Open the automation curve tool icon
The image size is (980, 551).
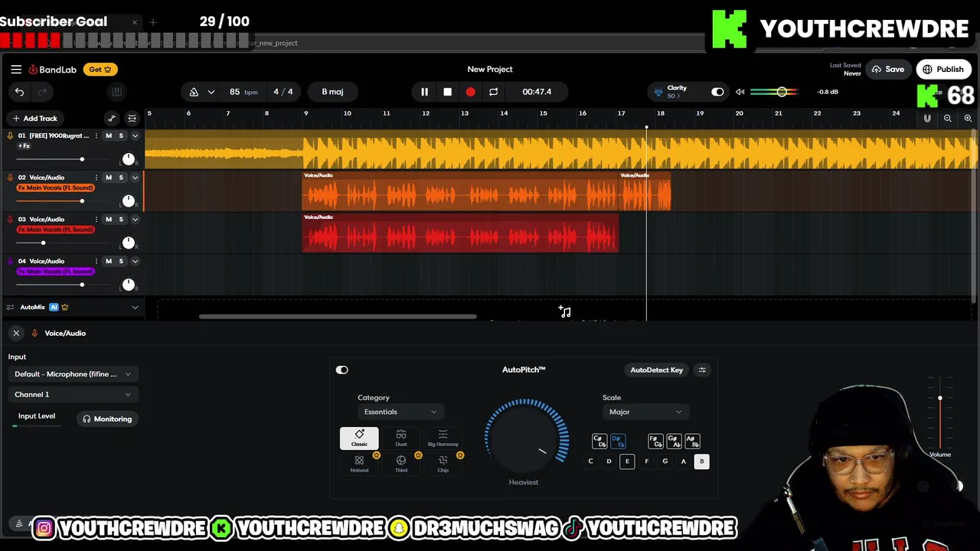112,118
